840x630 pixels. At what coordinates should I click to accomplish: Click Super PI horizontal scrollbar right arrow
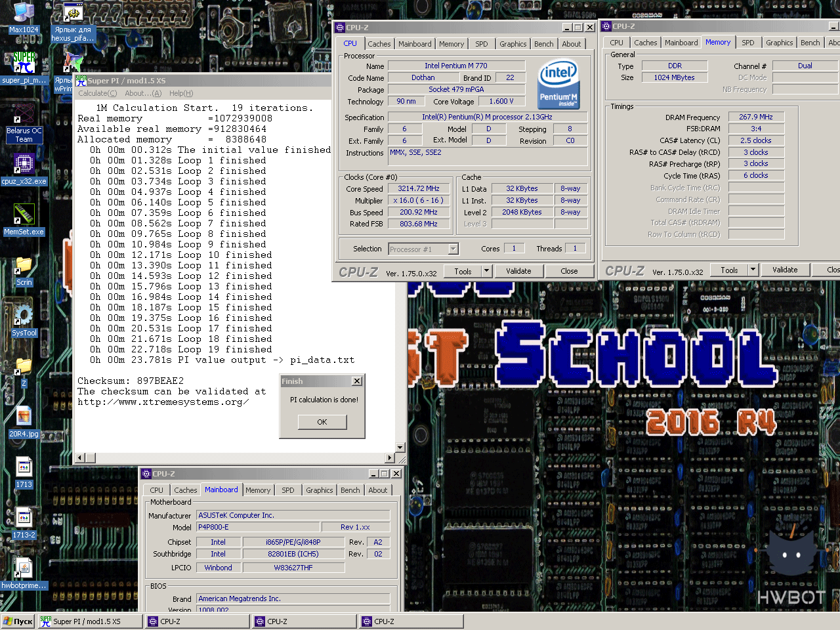coord(390,457)
